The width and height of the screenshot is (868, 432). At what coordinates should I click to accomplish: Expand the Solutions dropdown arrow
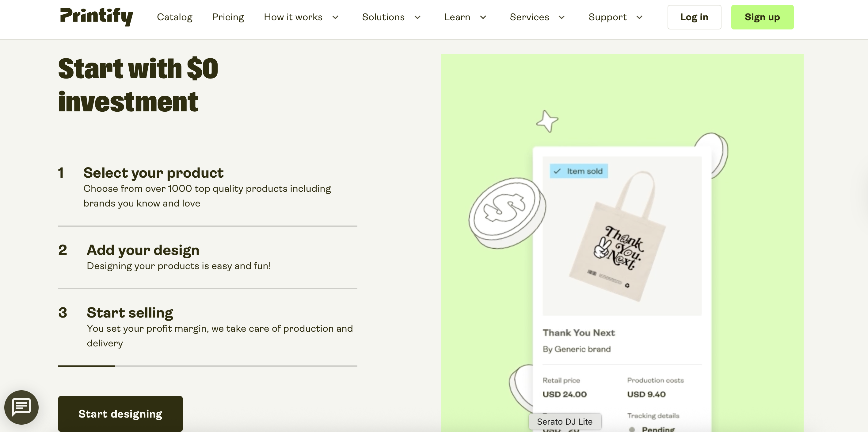tap(417, 17)
